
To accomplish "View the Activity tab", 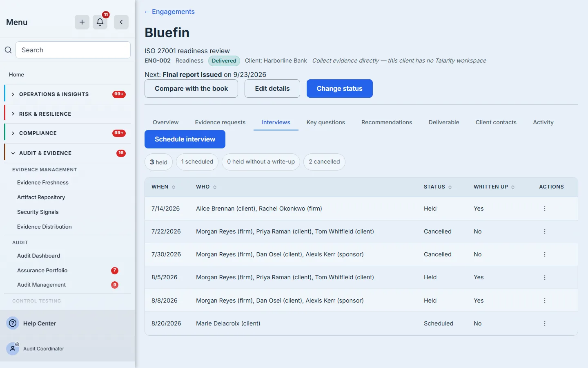I will pyautogui.click(x=543, y=122).
